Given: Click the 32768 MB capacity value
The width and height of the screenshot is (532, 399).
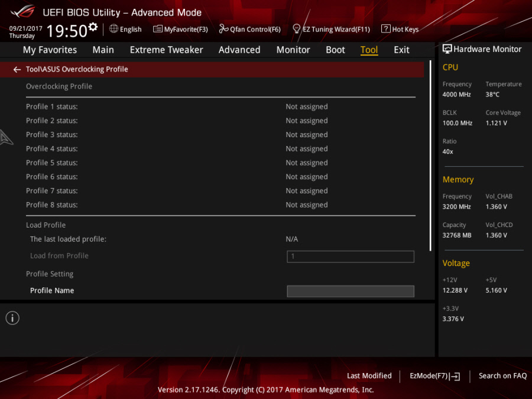Looking at the screenshot, I should click(457, 235).
